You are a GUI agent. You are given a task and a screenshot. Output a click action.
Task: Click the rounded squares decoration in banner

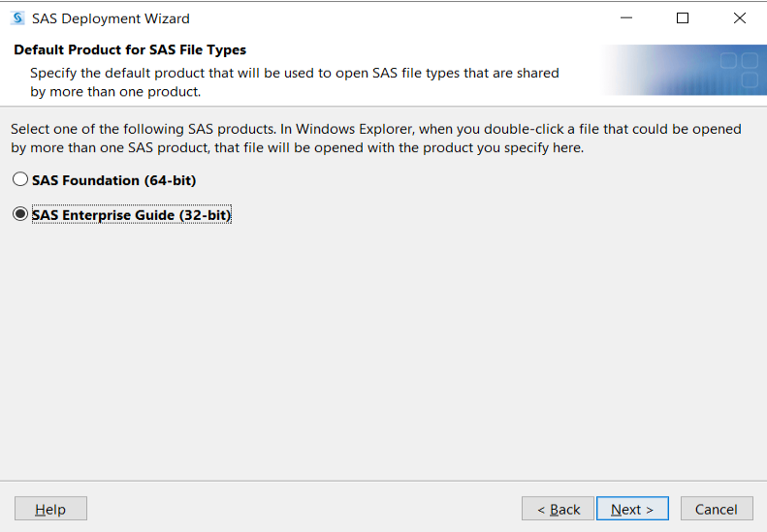tap(739, 70)
